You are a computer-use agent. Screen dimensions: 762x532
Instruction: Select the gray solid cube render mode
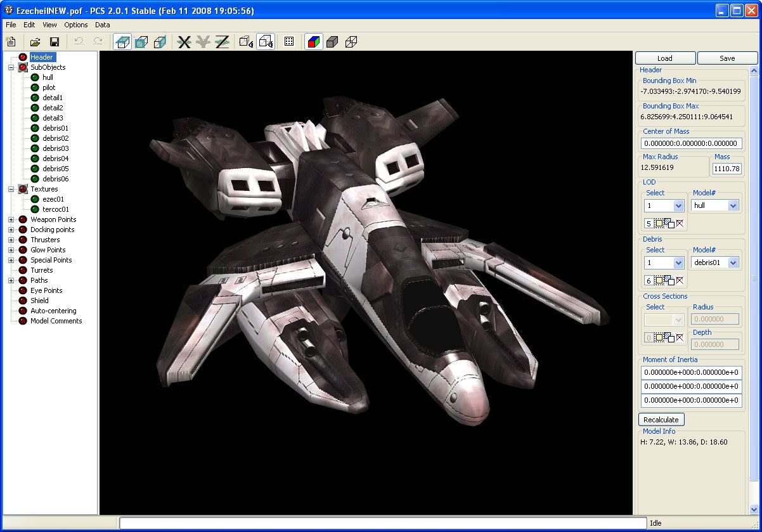tap(332, 42)
